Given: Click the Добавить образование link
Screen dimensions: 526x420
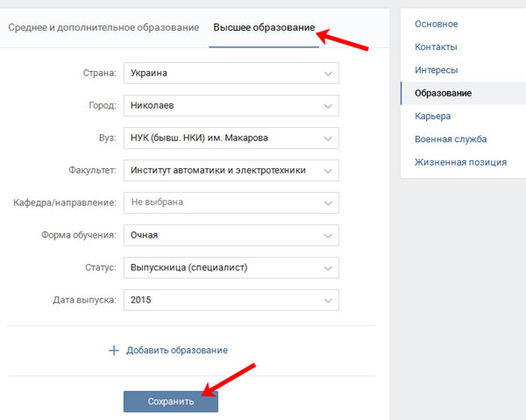Looking at the screenshot, I should 176,350.
